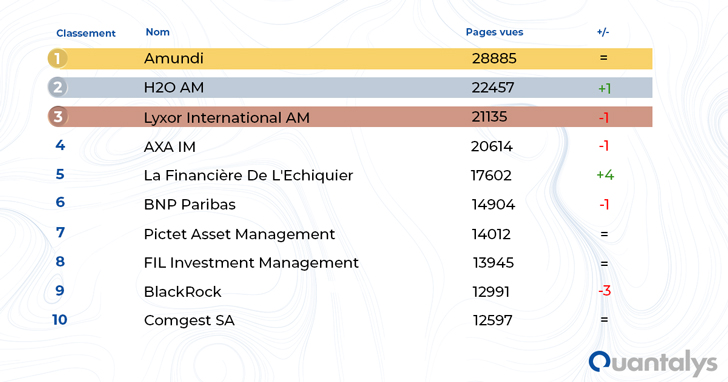The height and width of the screenshot is (382, 728).
Task: Select the Pages vues column header
Action: (x=494, y=32)
